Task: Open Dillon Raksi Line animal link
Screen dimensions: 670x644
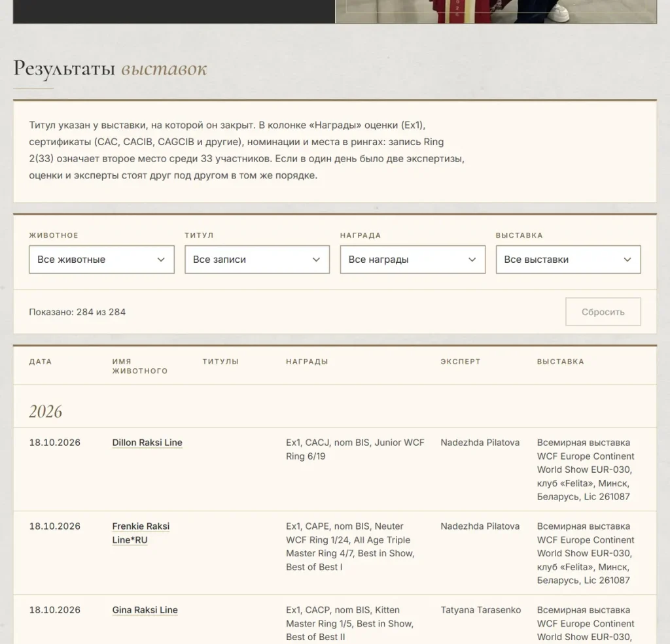Action: pos(147,443)
